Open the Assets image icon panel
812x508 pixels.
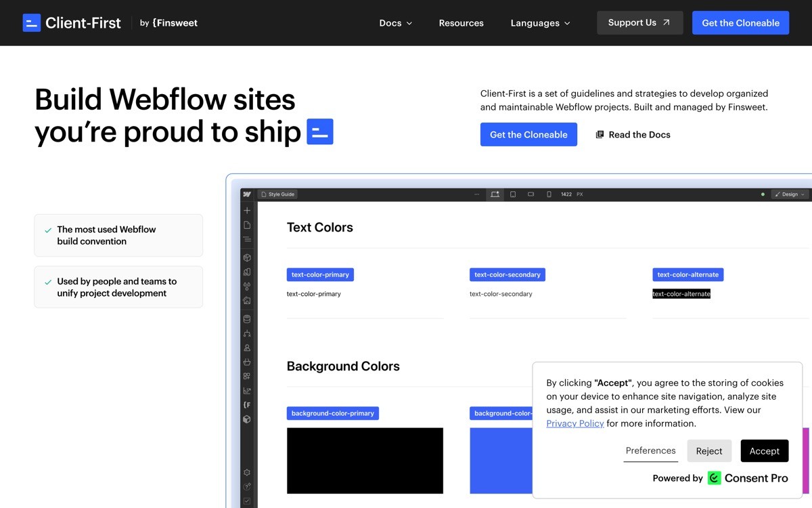[247, 300]
